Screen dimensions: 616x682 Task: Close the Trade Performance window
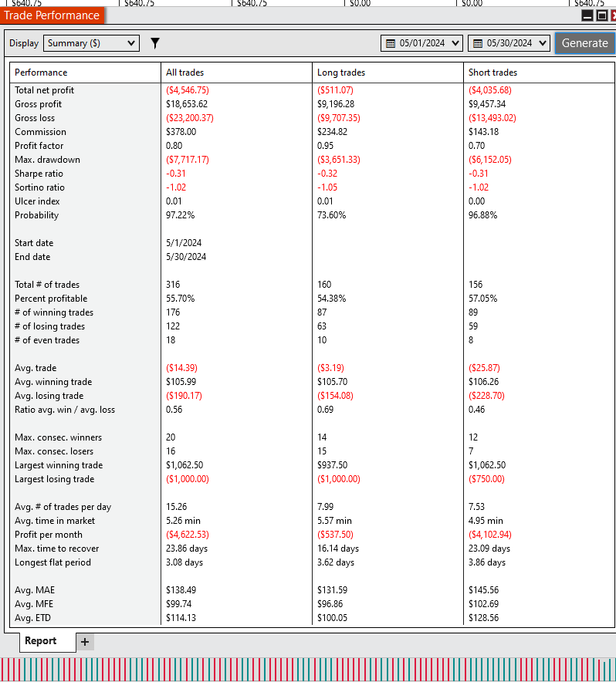(x=614, y=16)
